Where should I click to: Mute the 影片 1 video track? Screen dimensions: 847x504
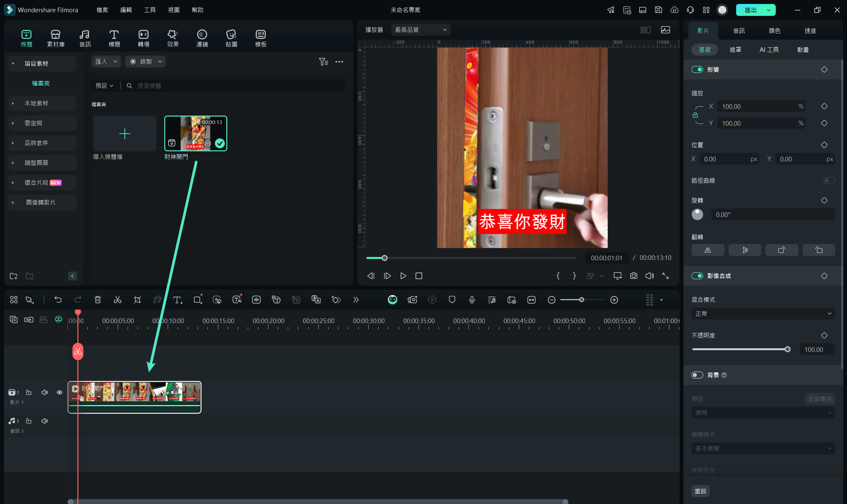tap(45, 392)
